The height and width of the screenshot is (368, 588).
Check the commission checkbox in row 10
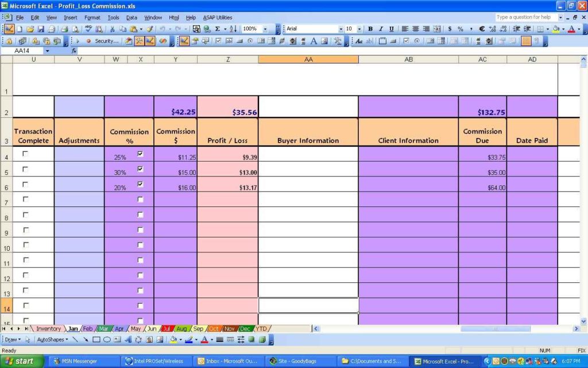(140, 245)
